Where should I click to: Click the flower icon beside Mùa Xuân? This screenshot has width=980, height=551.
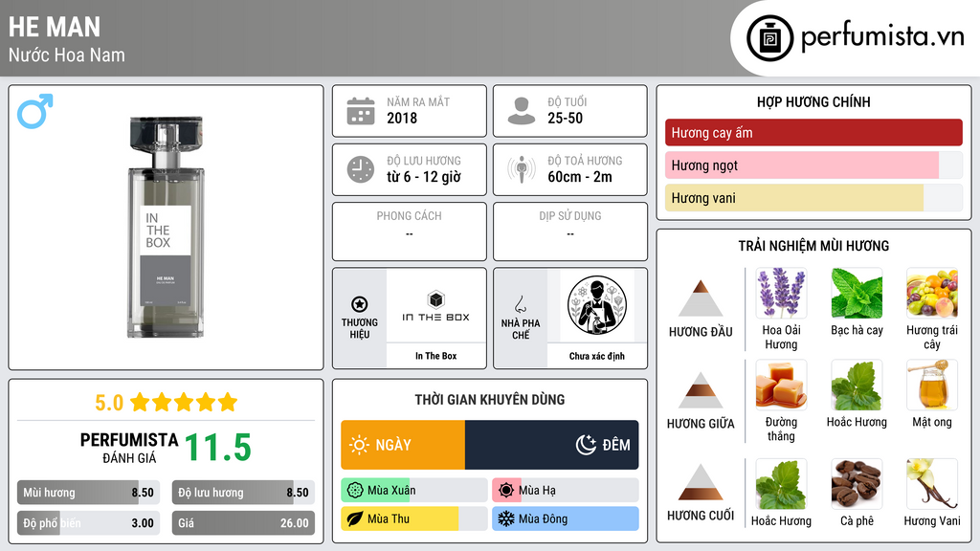[x=355, y=491]
